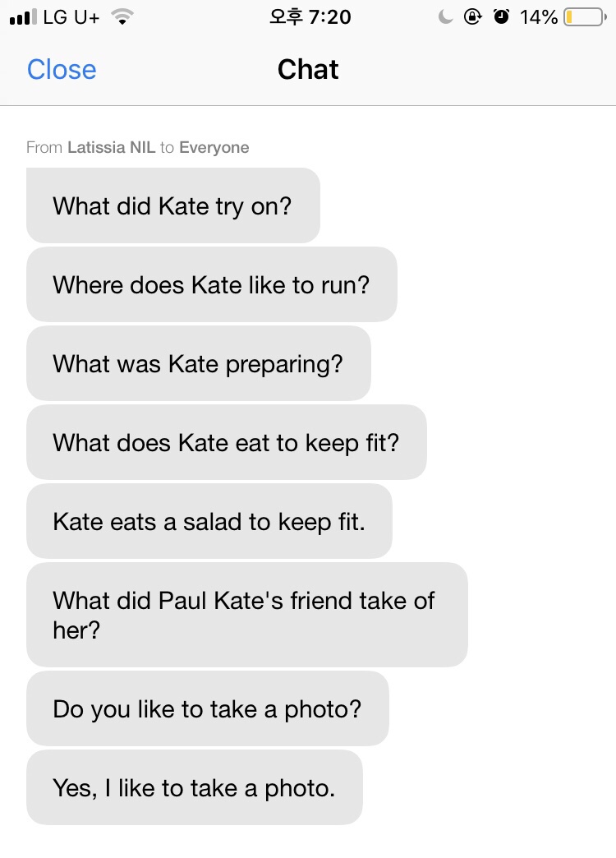The image size is (616, 858).
Task: Tap the alarm clock icon
Action: 501,17
